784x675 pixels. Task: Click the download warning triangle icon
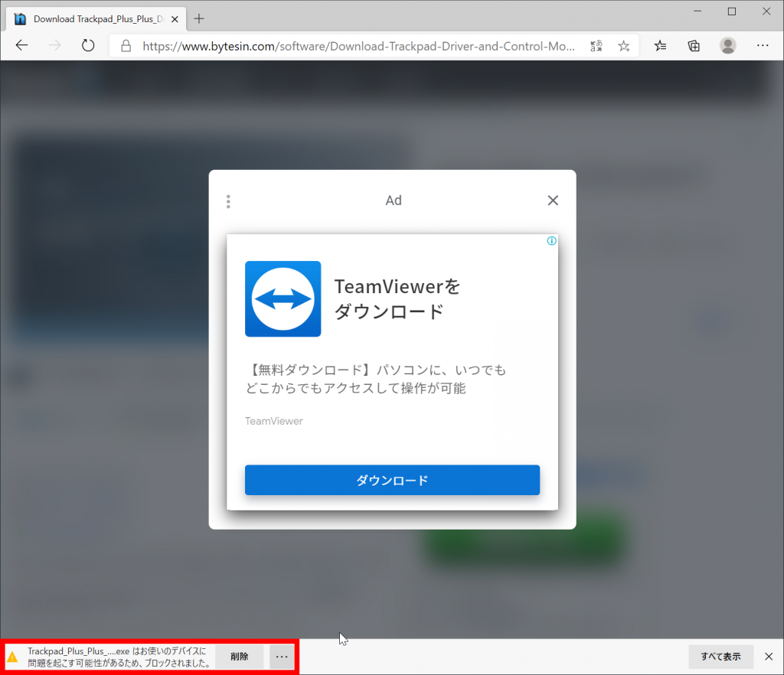tap(12, 657)
